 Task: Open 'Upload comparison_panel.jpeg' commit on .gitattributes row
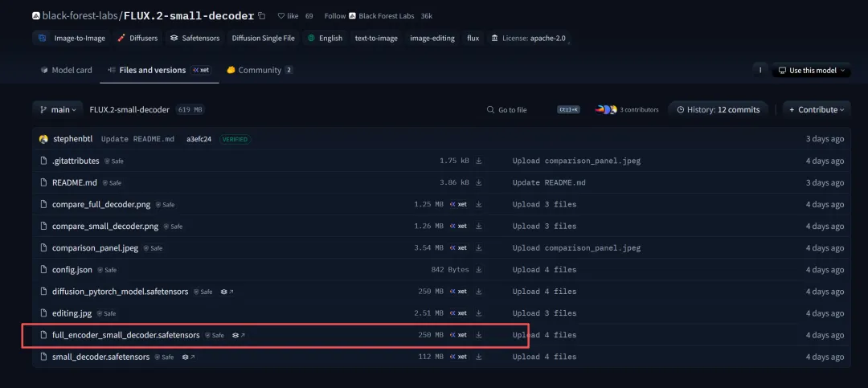pyautogui.click(x=576, y=161)
